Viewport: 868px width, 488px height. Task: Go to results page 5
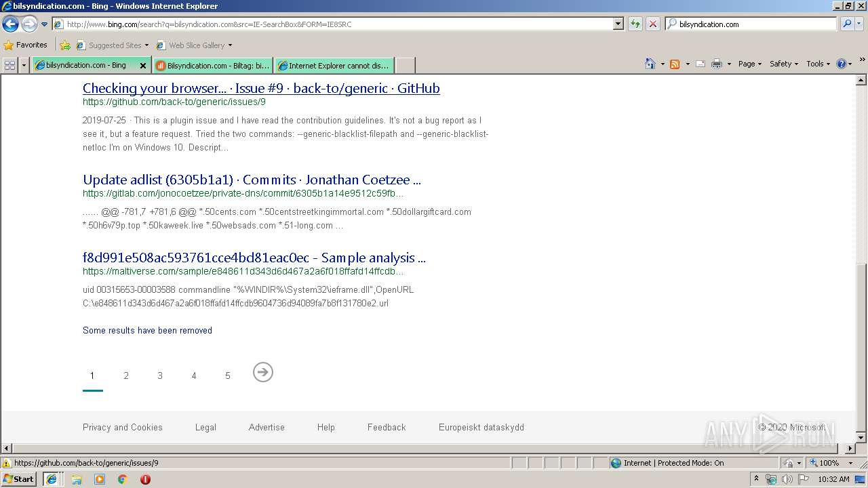(x=228, y=375)
